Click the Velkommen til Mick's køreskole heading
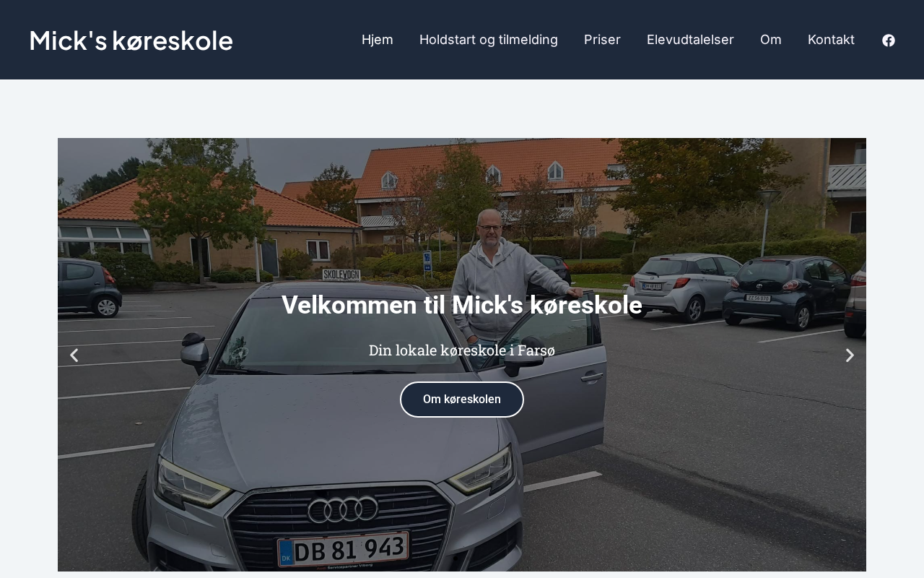Viewport: 924px width, 578px height. [x=462, y=305]
